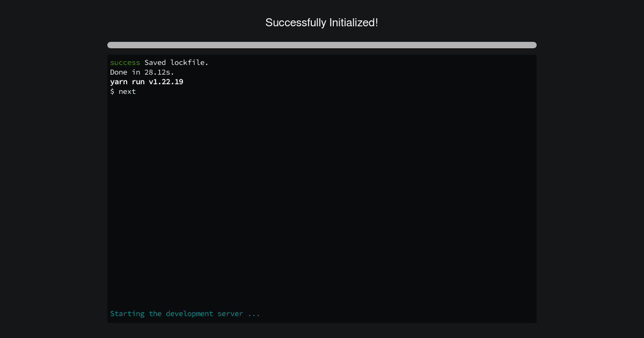Click the right end of progress bar
The width and height of the screenshot is (644, 338).
[531, 45]
